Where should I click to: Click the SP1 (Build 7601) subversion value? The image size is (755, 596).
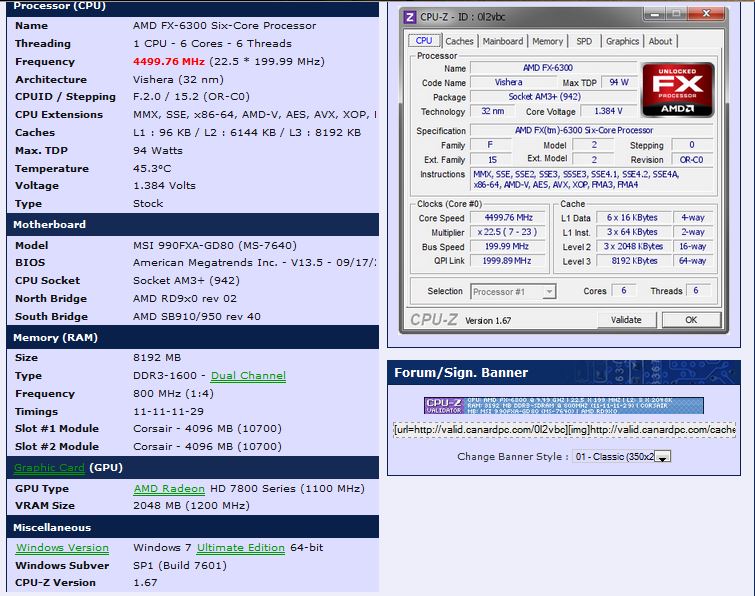(x=180, y=566)
